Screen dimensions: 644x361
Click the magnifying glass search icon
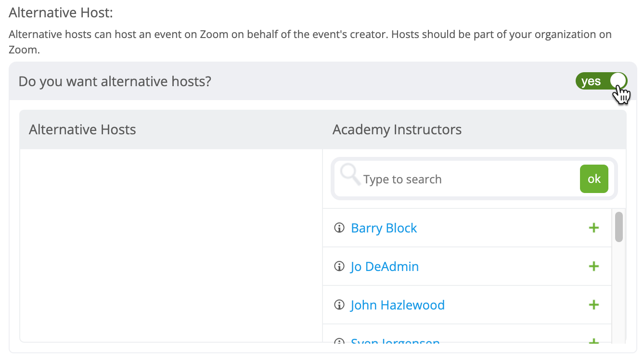(x=350, y=175)
